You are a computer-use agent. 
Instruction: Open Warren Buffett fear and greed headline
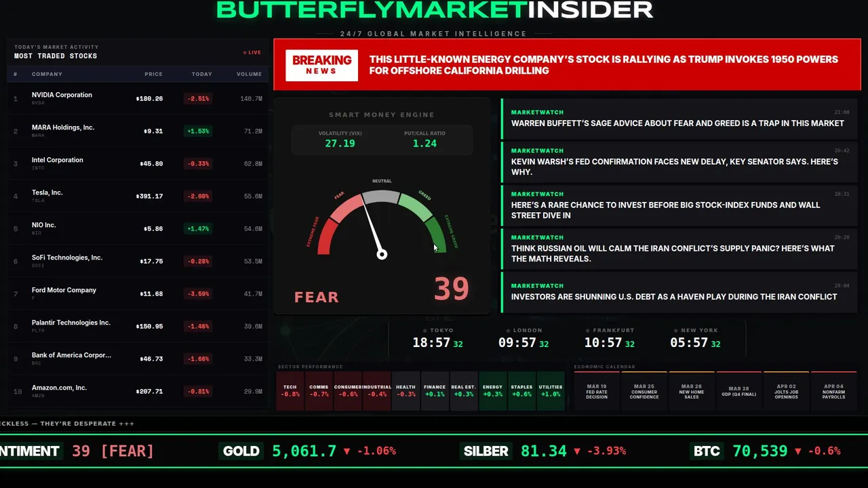(679, 119)
